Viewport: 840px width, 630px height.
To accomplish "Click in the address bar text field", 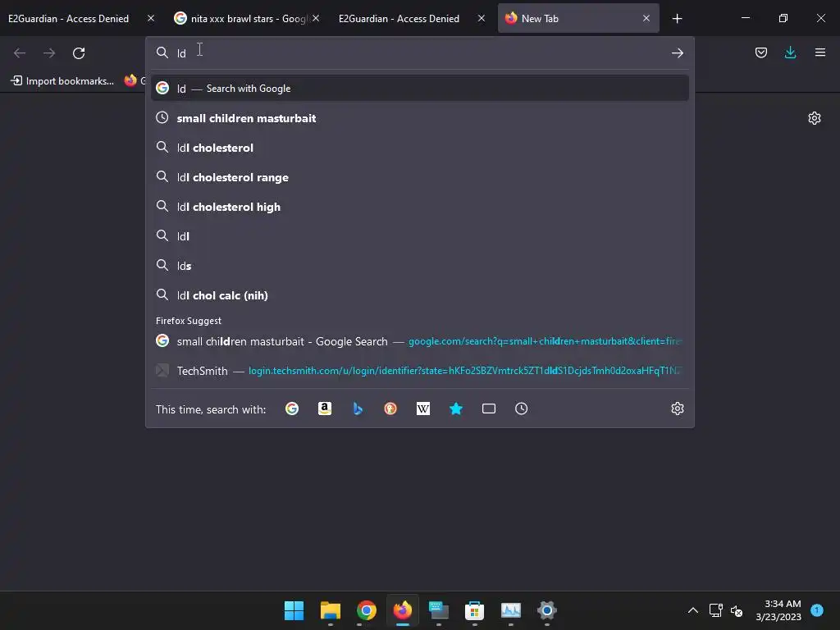I will coord(420,53).
